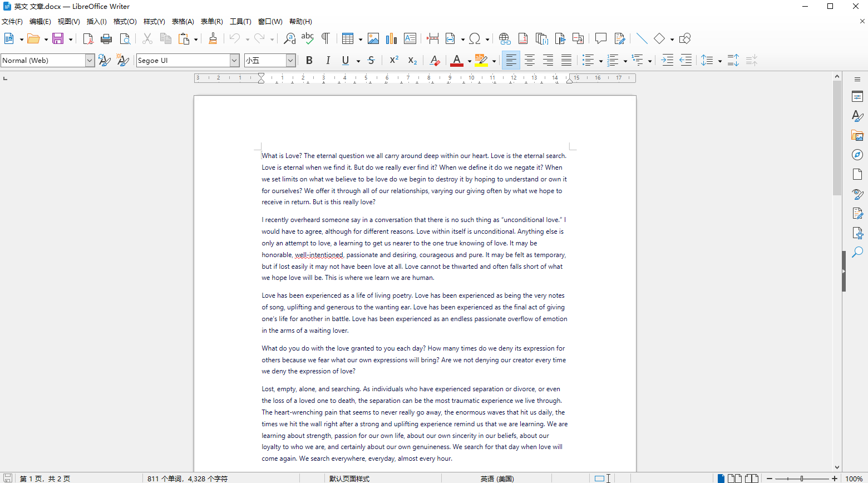Insert an image into the document
This screenshot has height=483, width=868.
(373, 38)
